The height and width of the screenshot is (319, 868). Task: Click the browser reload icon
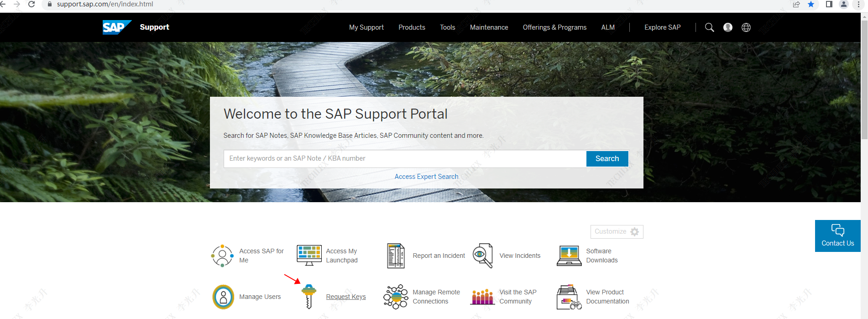pyautogui.click(x=31, y=4)
